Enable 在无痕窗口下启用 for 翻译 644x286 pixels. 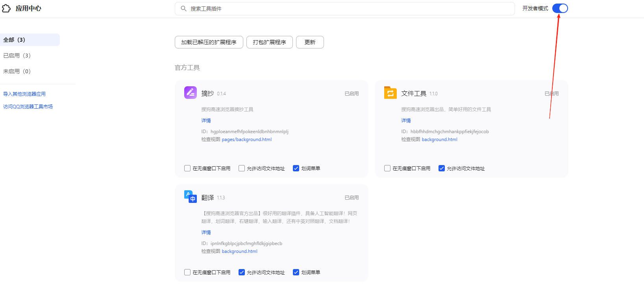[187, 272]
